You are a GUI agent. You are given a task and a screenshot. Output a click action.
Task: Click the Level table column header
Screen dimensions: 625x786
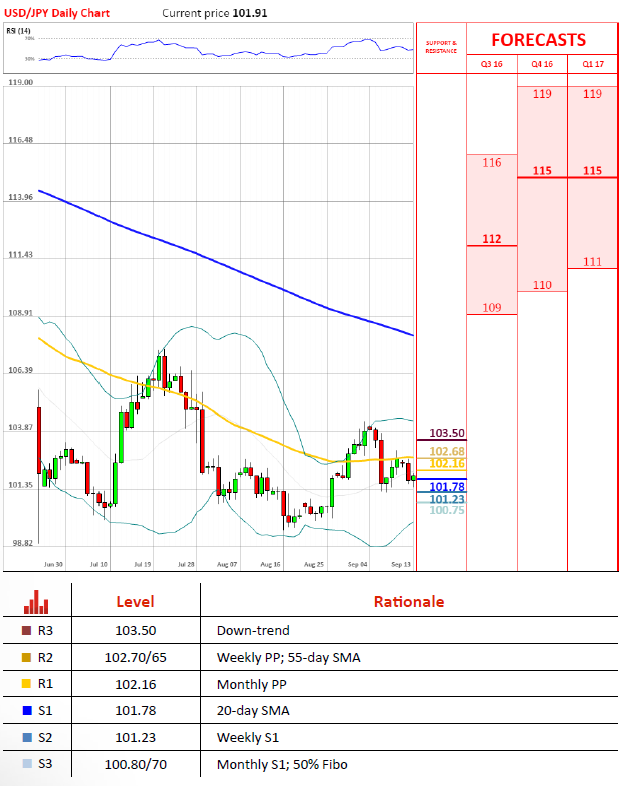coord(135,602)
